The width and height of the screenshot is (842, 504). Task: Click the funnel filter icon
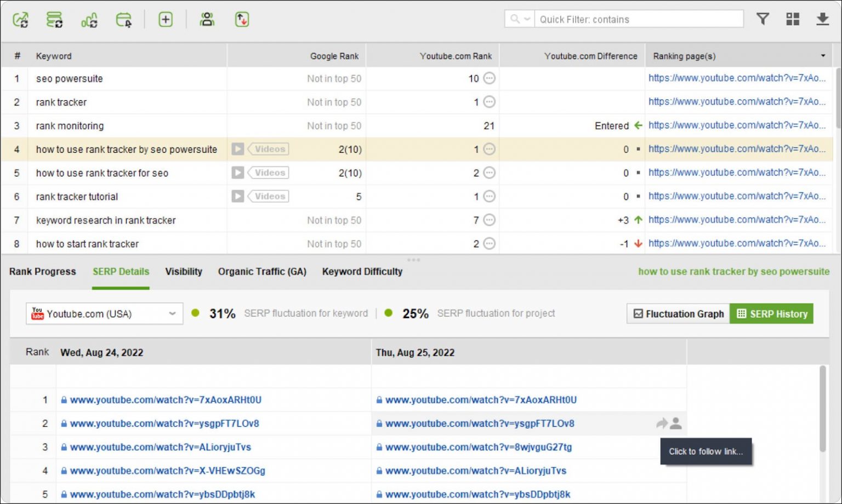[763, 19]
